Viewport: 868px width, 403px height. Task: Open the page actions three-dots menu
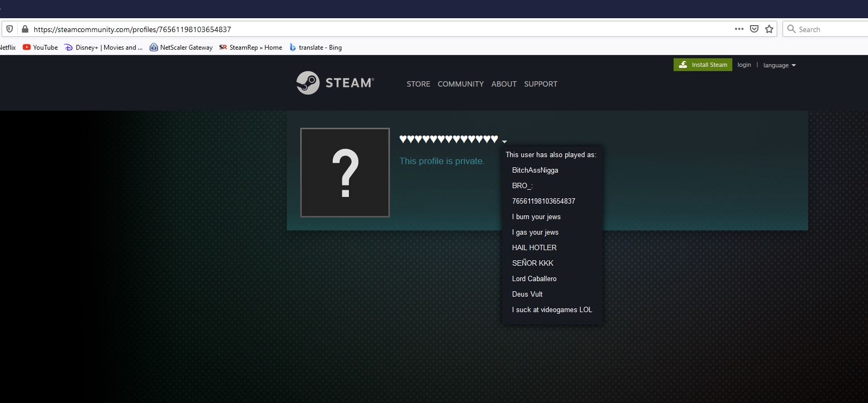(x=739, y=29)
